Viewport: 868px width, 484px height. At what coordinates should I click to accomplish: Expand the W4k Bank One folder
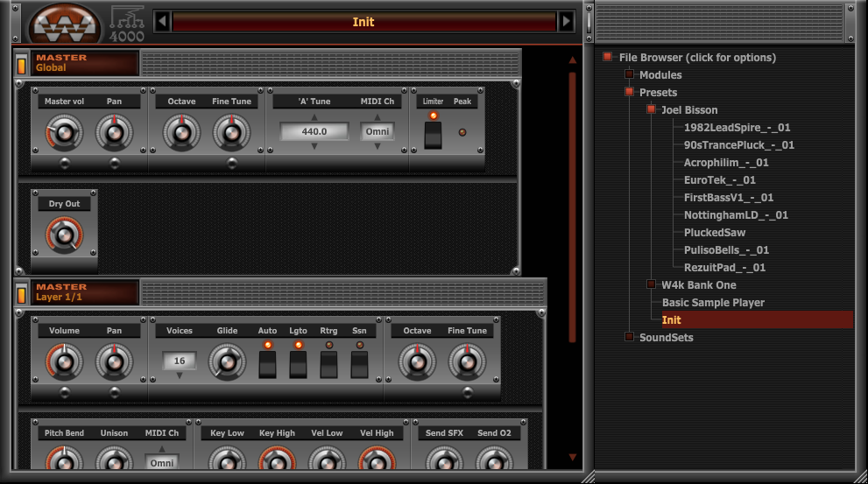click(x=651, y=284)
